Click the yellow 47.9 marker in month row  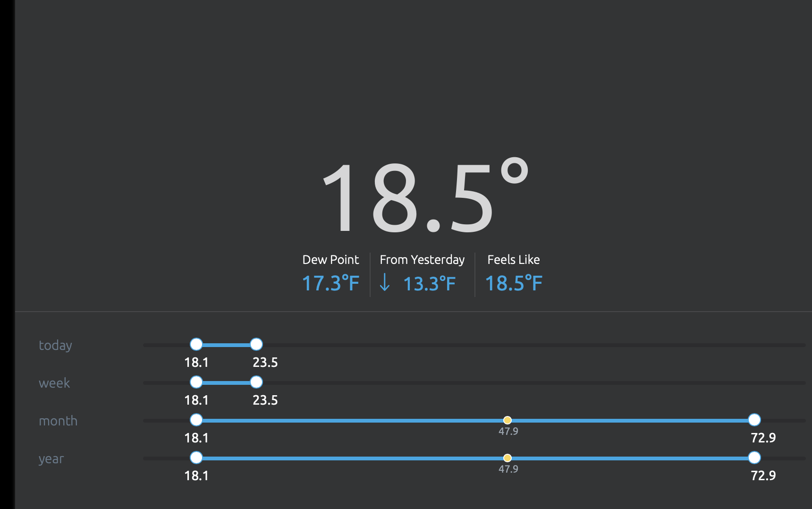pyautogui.click(x=507, y=420)
